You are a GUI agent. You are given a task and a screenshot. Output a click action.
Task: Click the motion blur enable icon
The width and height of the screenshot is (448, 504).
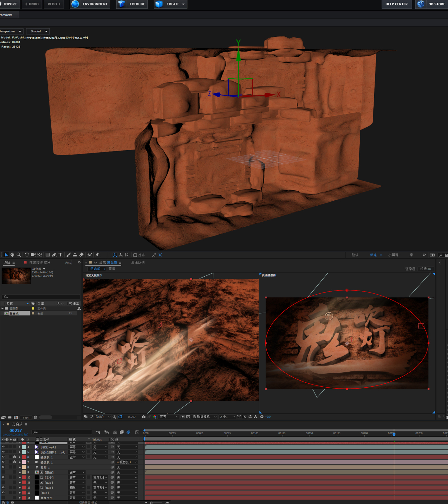(x=128, y=432)
